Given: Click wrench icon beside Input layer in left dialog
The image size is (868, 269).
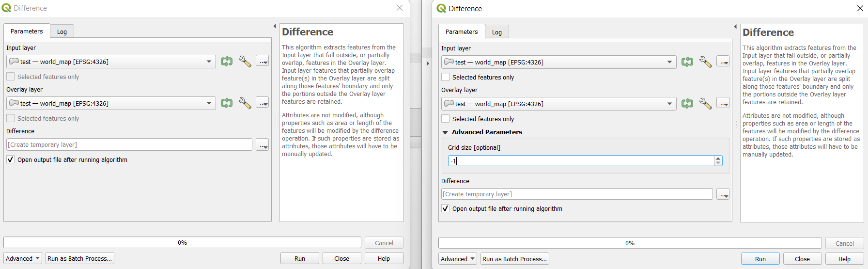Looking at the screenshot, I should [245, 62].
